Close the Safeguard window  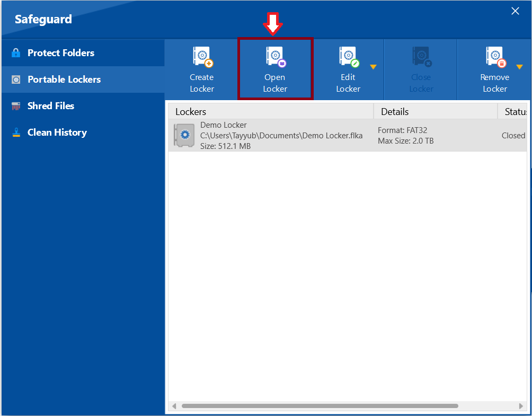click(x=515, y=11)
